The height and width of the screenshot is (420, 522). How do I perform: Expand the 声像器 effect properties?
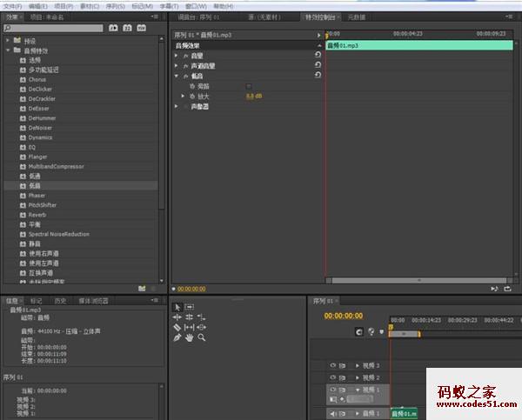177,106
